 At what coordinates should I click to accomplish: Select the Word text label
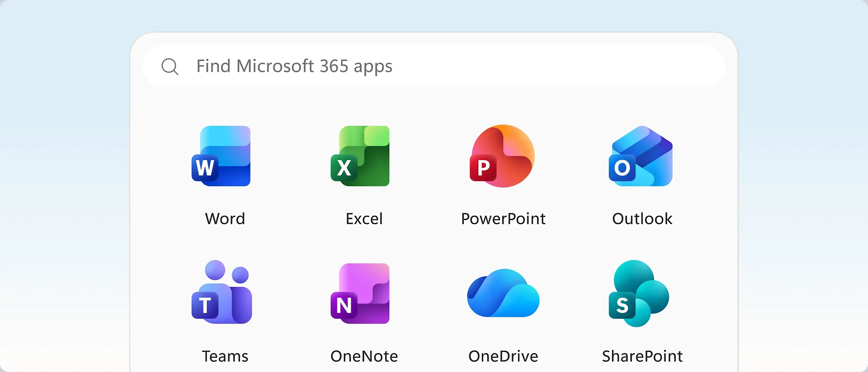tap(225, 219)
